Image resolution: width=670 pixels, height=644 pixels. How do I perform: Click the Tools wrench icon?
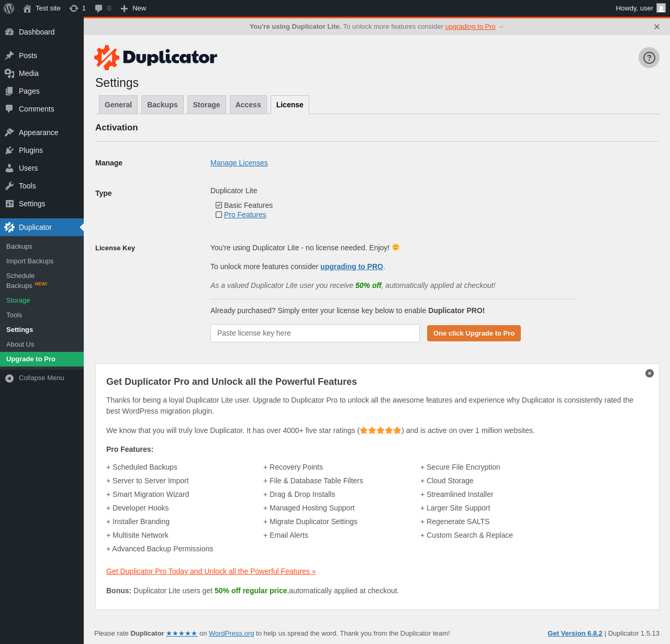pyautogui.click(x=9, y=186)
